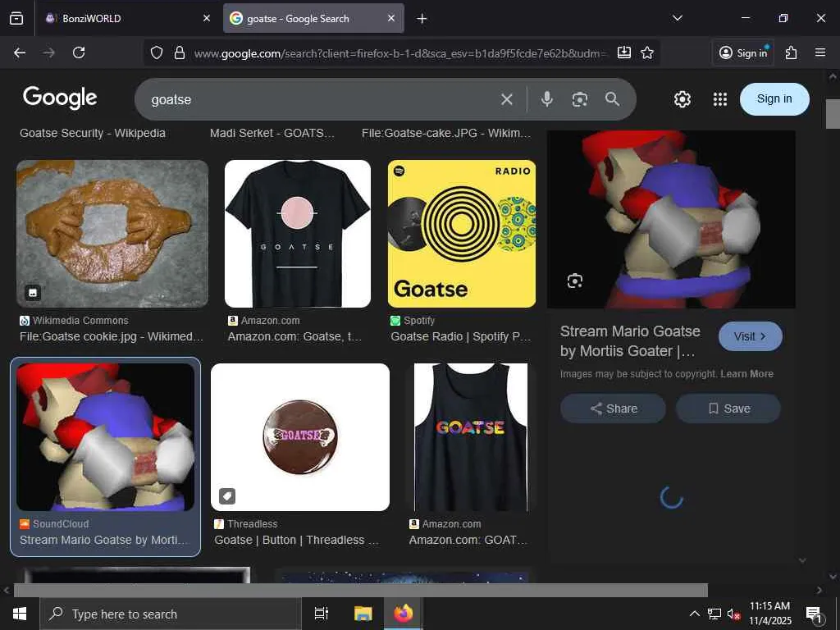
Task: Open the Google apps grid
Action: (x=720, y=99)
